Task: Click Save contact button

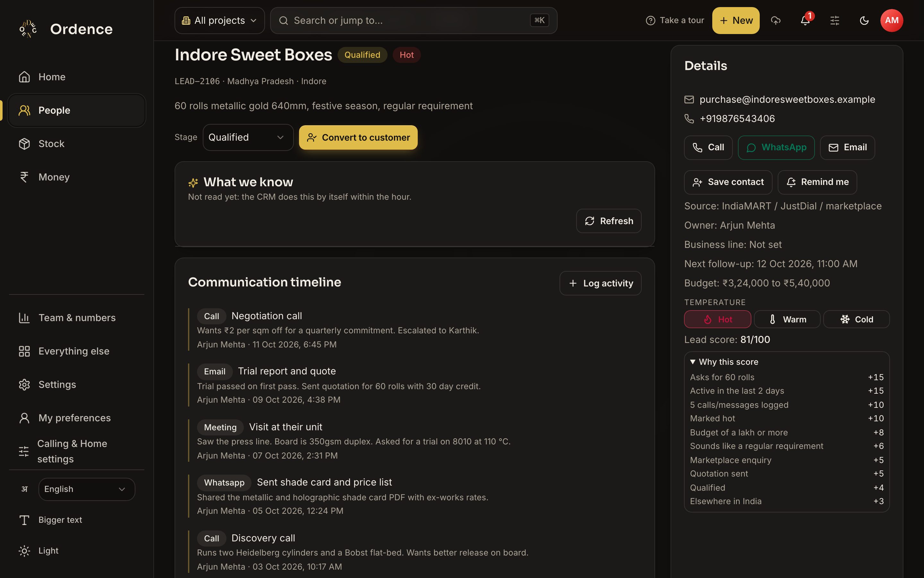Action: [x=728, y=182]
